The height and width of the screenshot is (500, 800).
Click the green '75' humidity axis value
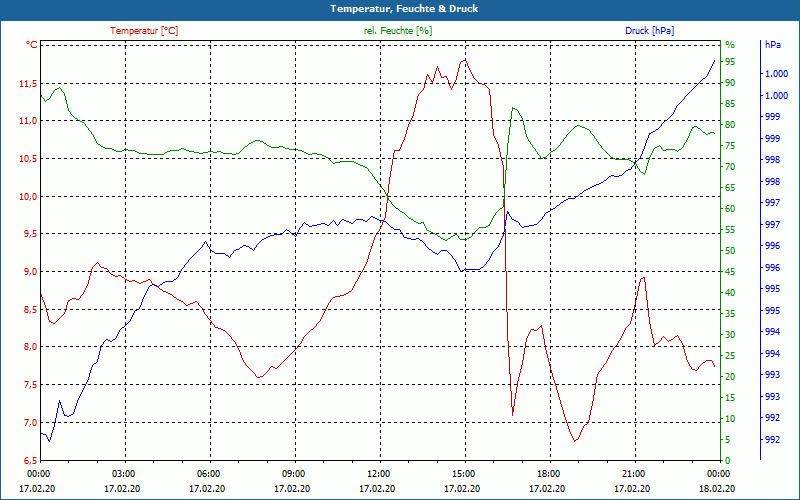730,146
